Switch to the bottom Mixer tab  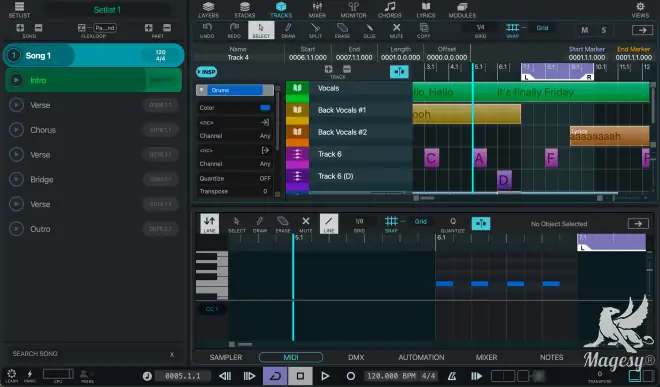[x=486, y=357]
